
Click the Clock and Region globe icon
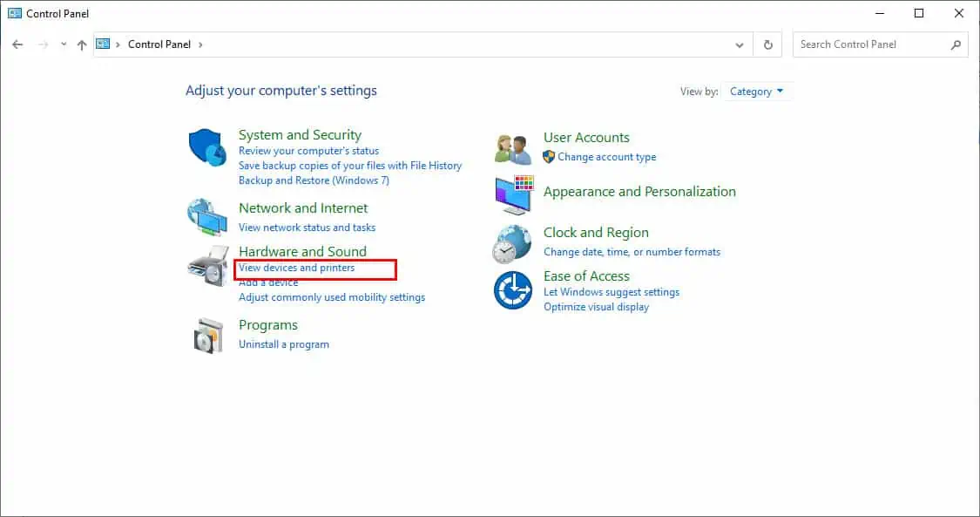pos(513,243)
